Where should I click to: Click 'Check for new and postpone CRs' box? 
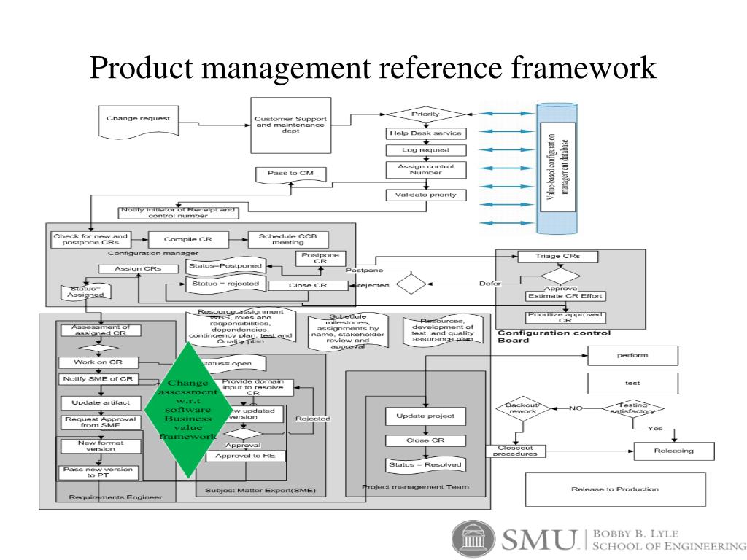[90, 239]
